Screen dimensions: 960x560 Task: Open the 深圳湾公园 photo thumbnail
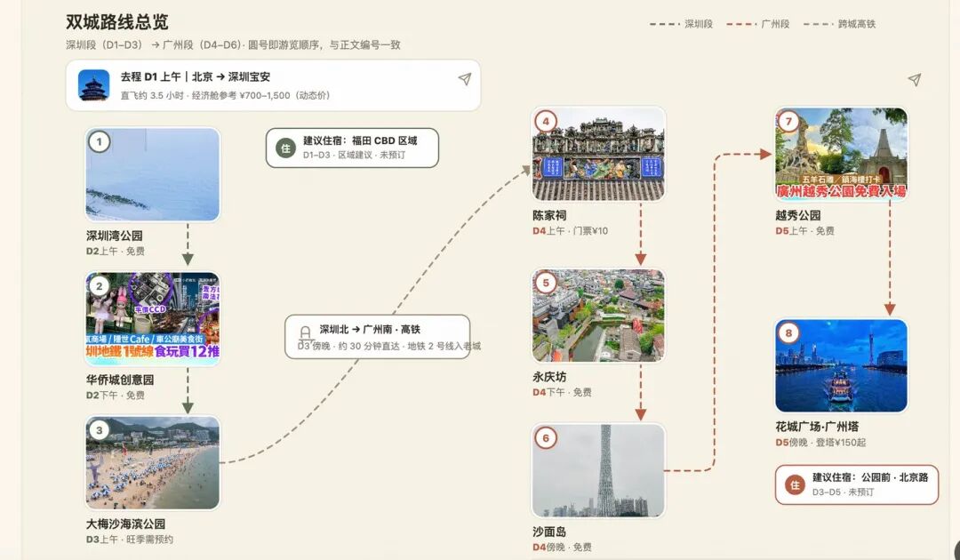tap(153, 174)
